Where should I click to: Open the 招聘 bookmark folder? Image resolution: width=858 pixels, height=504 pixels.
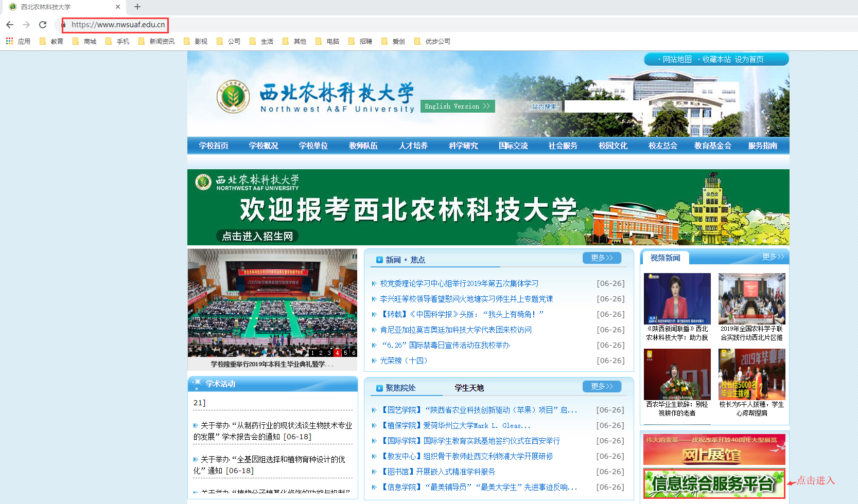click(360, 41)
